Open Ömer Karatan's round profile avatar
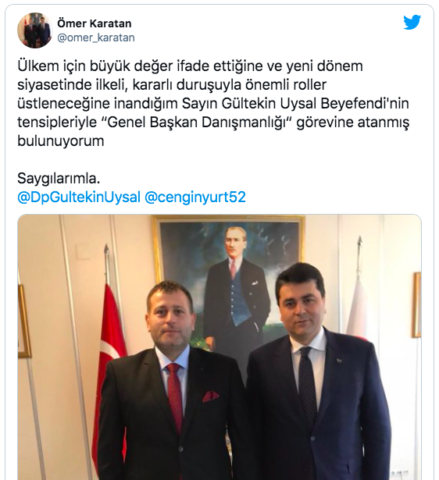Image resolution: width=439 pixels, height=480 pixels. tap(35, 31)
